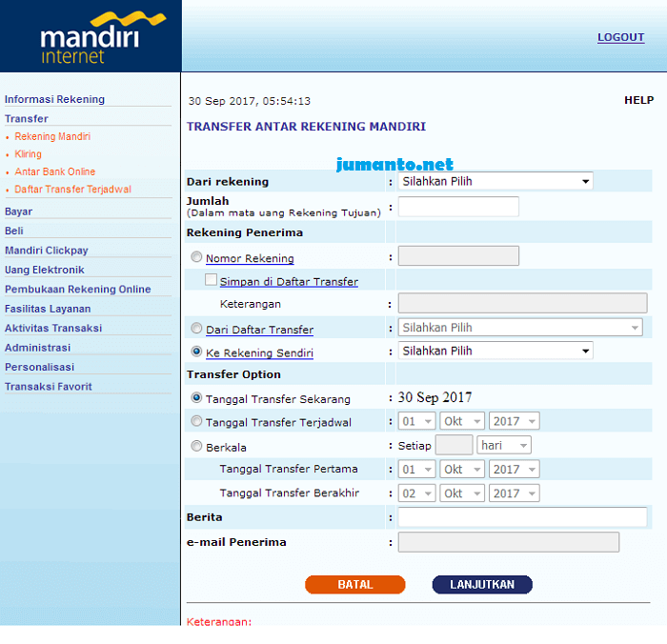The height and width of the screenshot is (644, 667).
Task: Click the Nomor Rekening input field
Action: coord(458,255)
